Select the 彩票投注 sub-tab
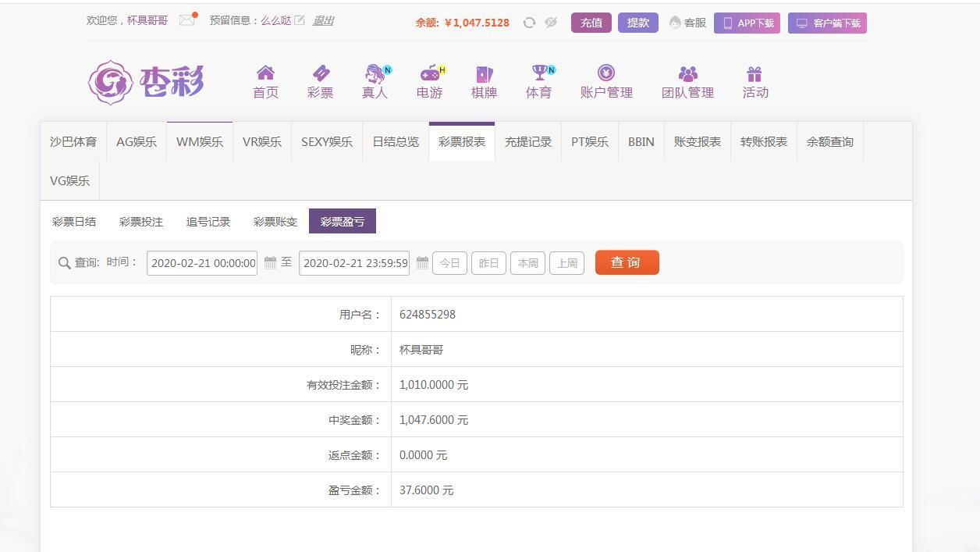Viewport: 980px width, 552px height. [x=141, y=222]
